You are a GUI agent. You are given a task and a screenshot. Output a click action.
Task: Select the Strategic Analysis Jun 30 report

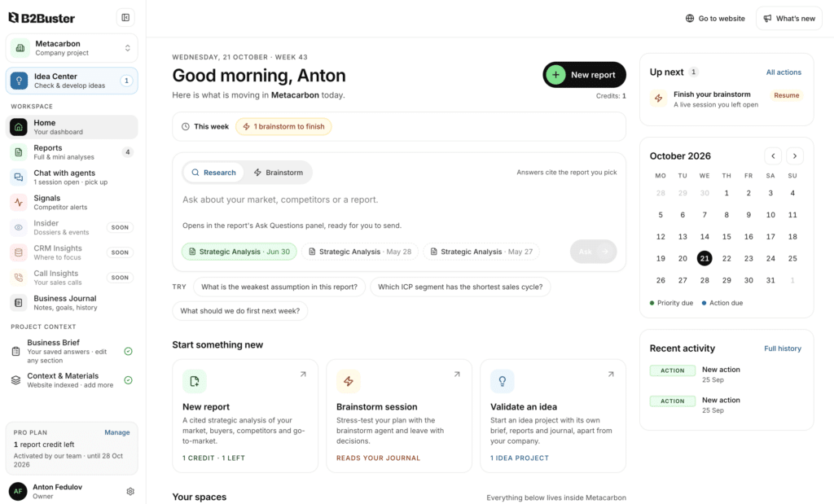(x=239, y=252)
